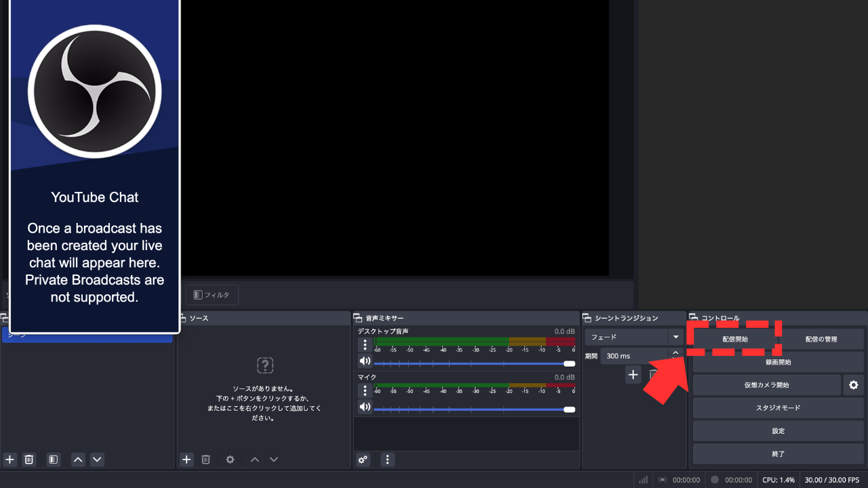Viewport: 868px width, 488px height.
Task: Click マイク 0.0 dB level
Action: point(564,377)
